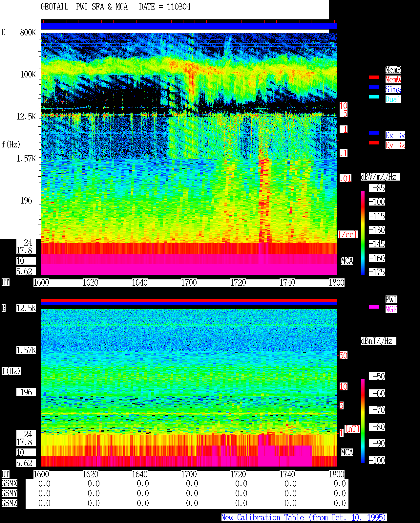The width and height of the screenshot is (420, 523).
Task: Click the red [nT] unit label
Action: coord(352,429)
